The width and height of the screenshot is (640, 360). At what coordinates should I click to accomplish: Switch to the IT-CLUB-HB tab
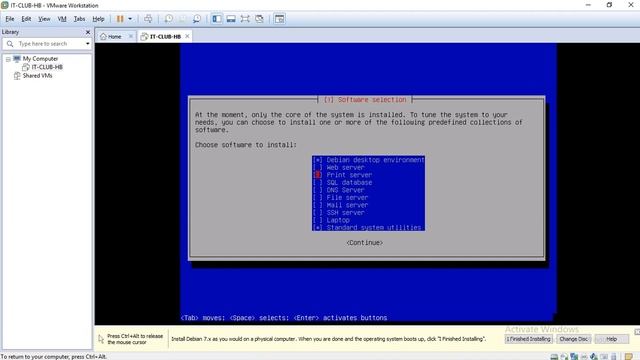(165, 36)
